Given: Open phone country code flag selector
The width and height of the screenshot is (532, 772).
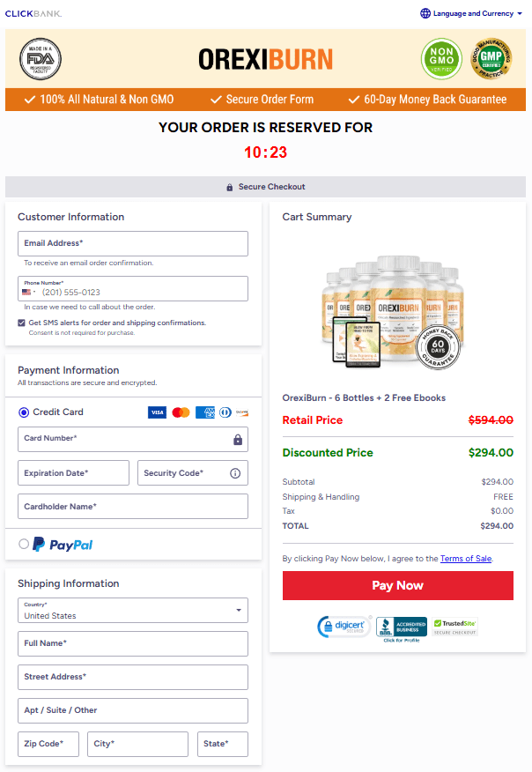Looking at the screenshot, I should click(29, 293).
